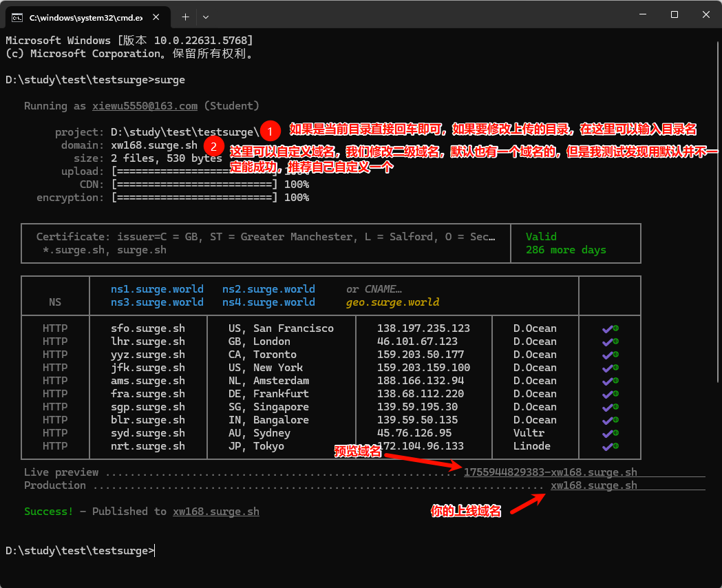Click the ns1.surge.world nameserver text

pos(157,289)
